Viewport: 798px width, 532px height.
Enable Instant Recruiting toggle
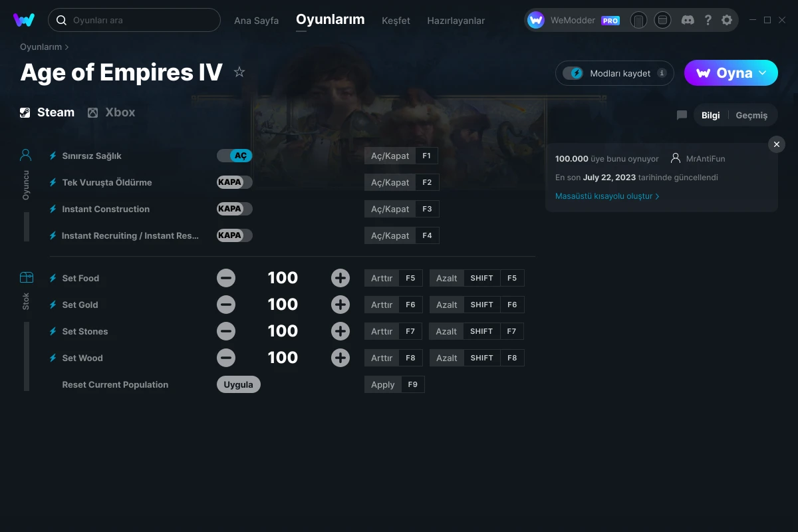pyautogui.click(x=235, y=235)
